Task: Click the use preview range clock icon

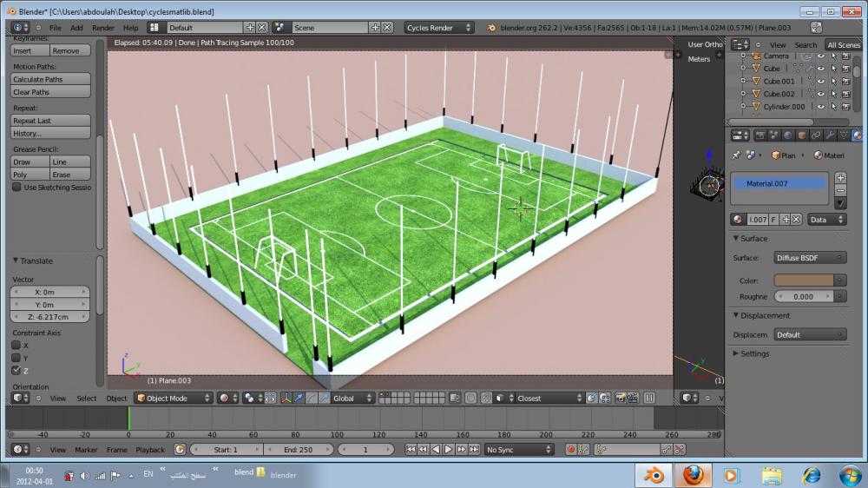Action: tap(180, 449)
